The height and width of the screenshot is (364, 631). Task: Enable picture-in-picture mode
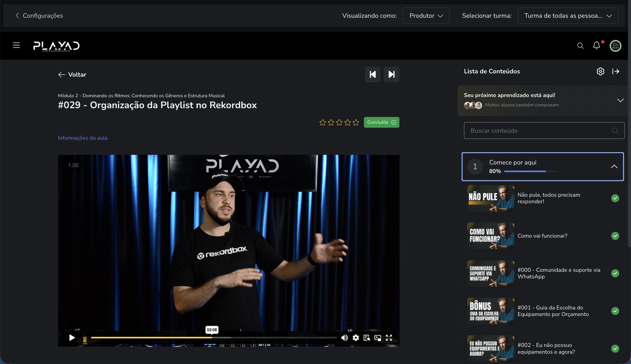coord(378,337)
